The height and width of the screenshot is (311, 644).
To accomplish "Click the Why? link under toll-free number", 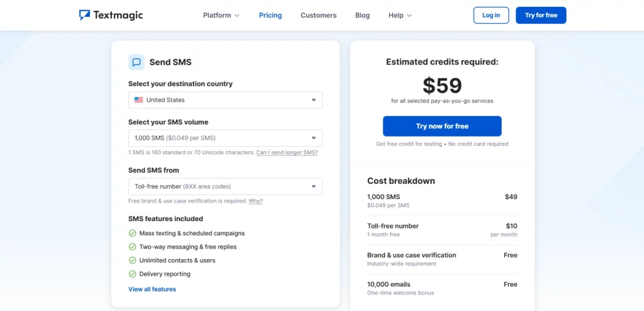I will click(x=255, y=201).
